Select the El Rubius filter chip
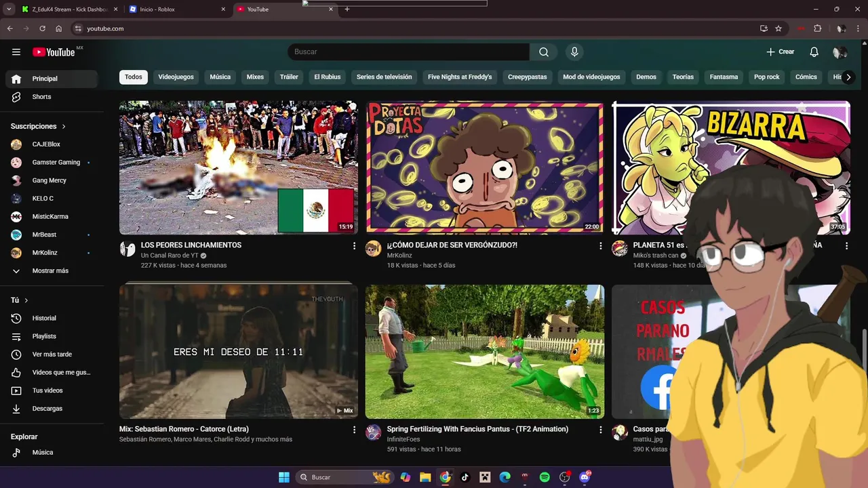868x488 pixels. pyautogui.click(x=328, y=77)
